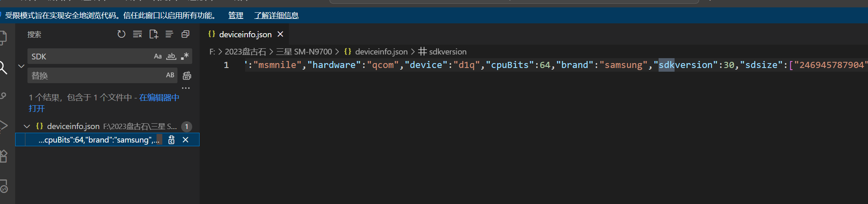Replace the samsung match in result row
The image size is (868, 204).
(171, 140)
